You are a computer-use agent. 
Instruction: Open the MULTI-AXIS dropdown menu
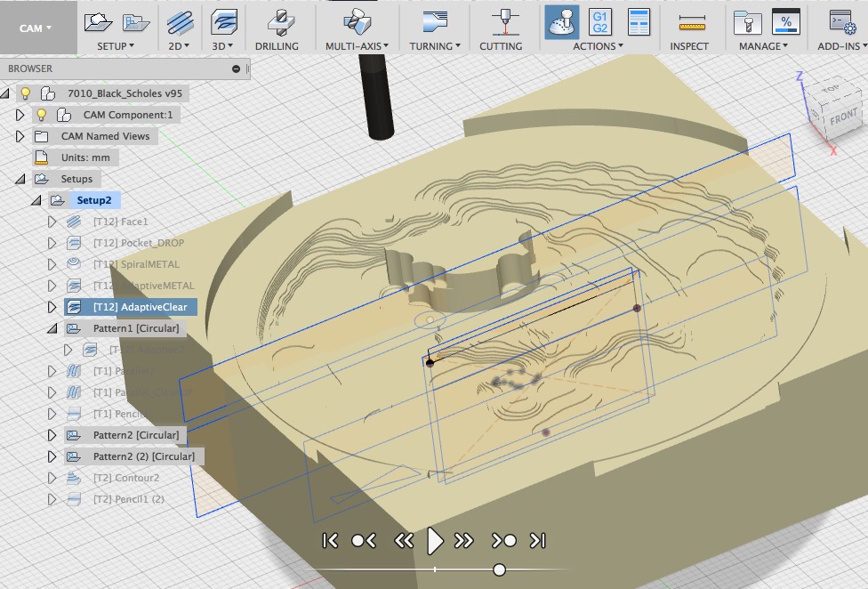pos(357,46)
